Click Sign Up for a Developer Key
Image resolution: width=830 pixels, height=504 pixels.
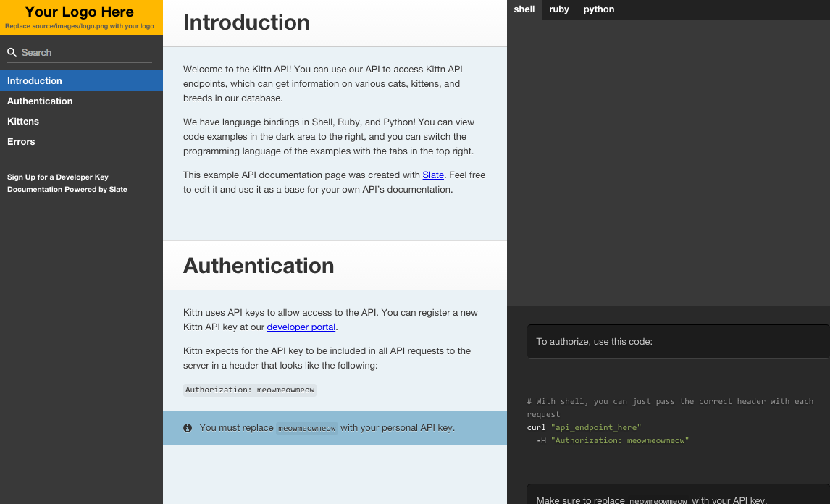pyautogui.click(x=57, y=177)
